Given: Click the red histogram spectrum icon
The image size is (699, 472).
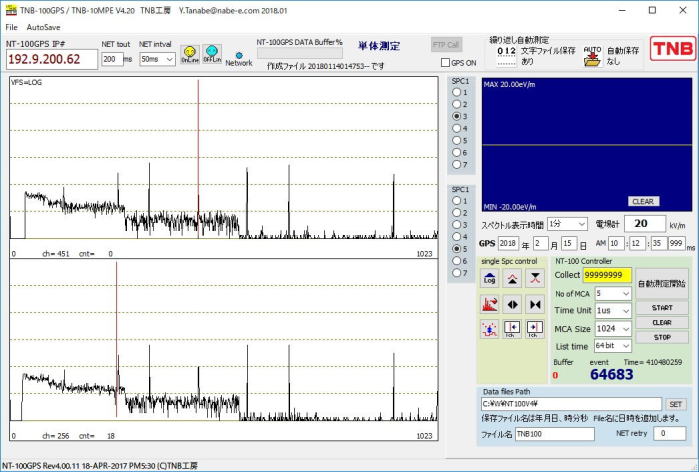Looking at the screenshot, I should click(x=489, y=304).
